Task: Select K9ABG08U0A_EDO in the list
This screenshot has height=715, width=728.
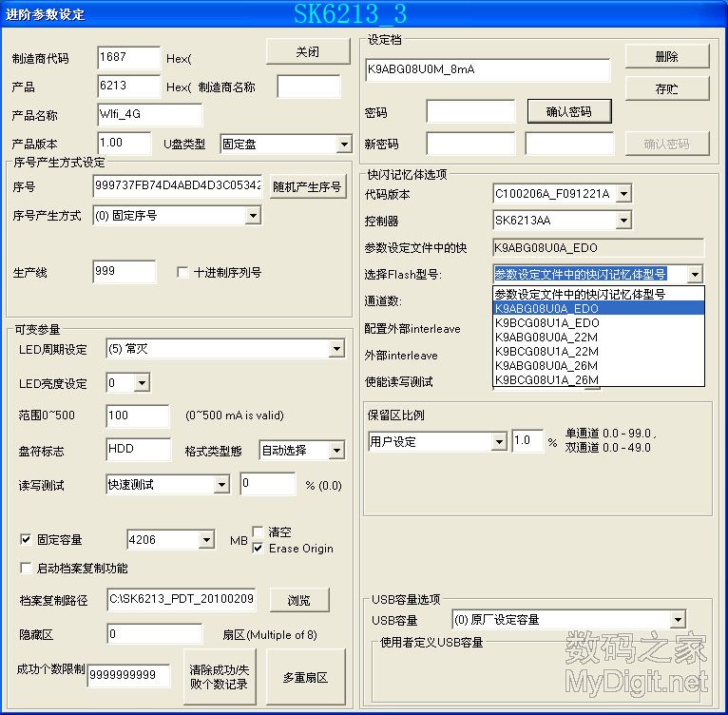Action: pos(599,308)
